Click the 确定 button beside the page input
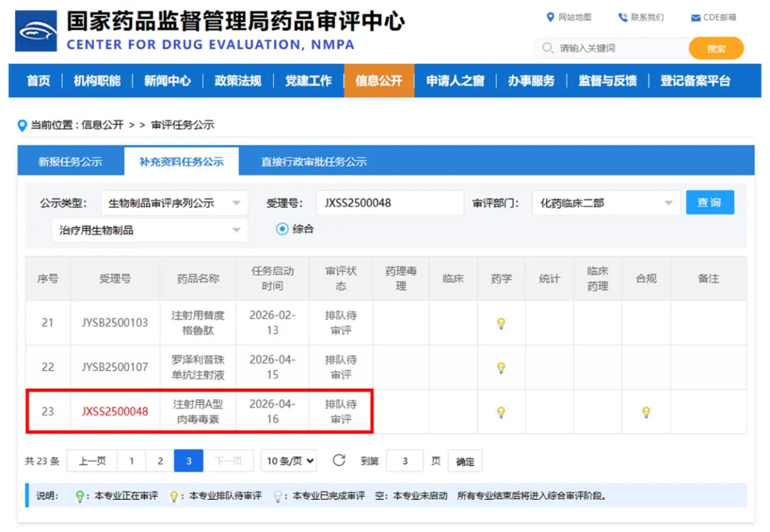The width and height of the screenshot is (770, 532). pos(464,461)
